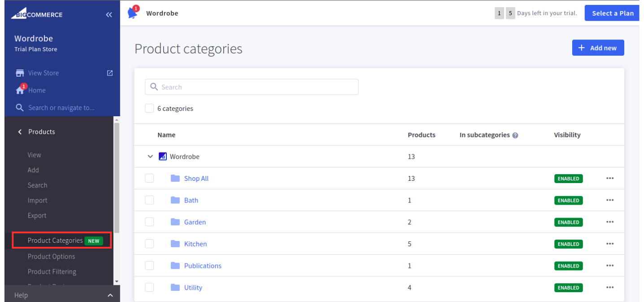
Task: Click the View Store storefront icon
Action: [20, 73]
